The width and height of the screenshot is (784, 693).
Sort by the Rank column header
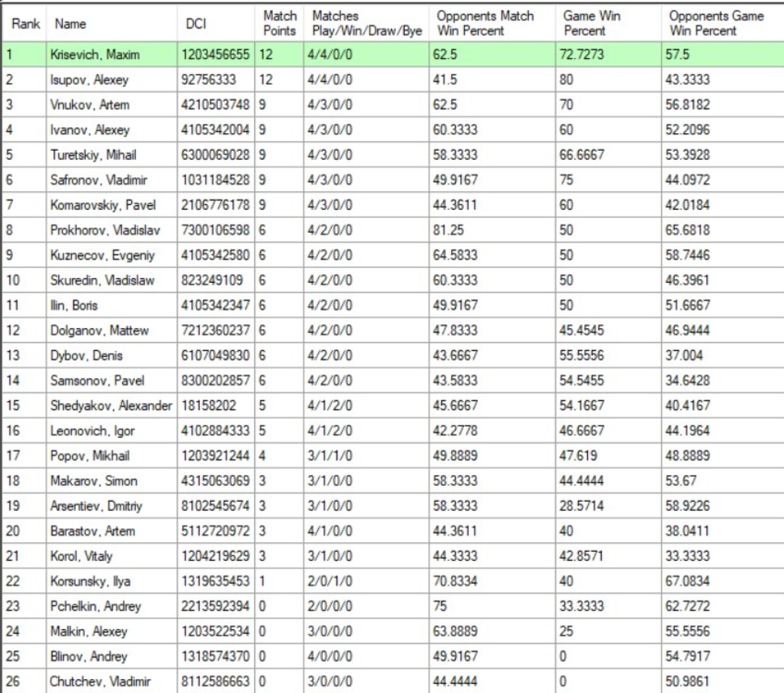[x=25, y=23]
